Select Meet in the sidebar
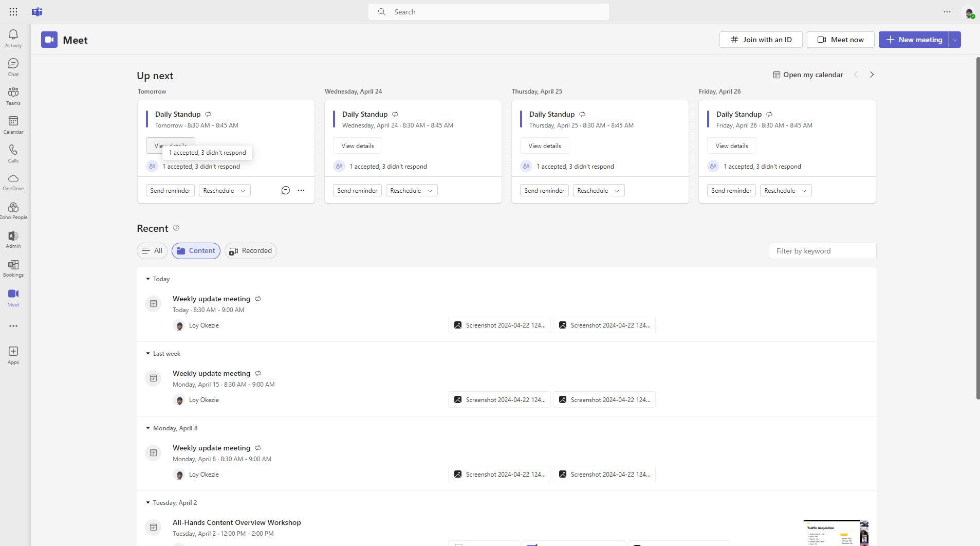Image resolution: width=980 pixels, height=546 pixels. pyautogui.click(x=13, y=298)
